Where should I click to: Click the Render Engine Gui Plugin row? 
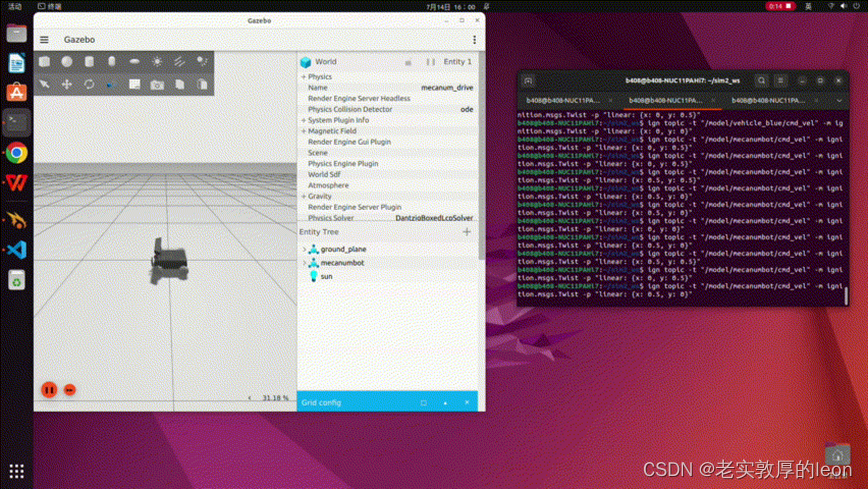pyautogui.click(x=389, y=142)
